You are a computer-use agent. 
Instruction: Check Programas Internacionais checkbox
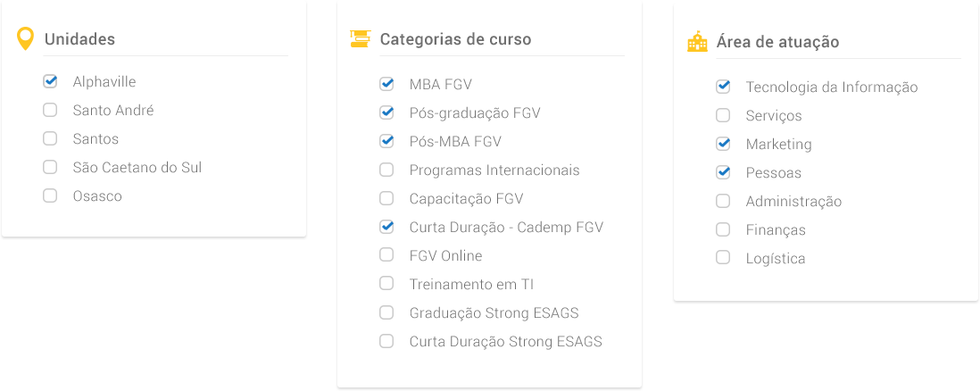pyautogui.click(x=386, y=170)
